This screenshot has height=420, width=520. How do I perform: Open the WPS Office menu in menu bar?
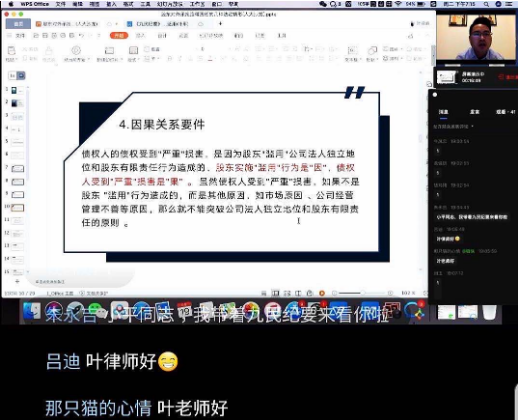point(35,4)
